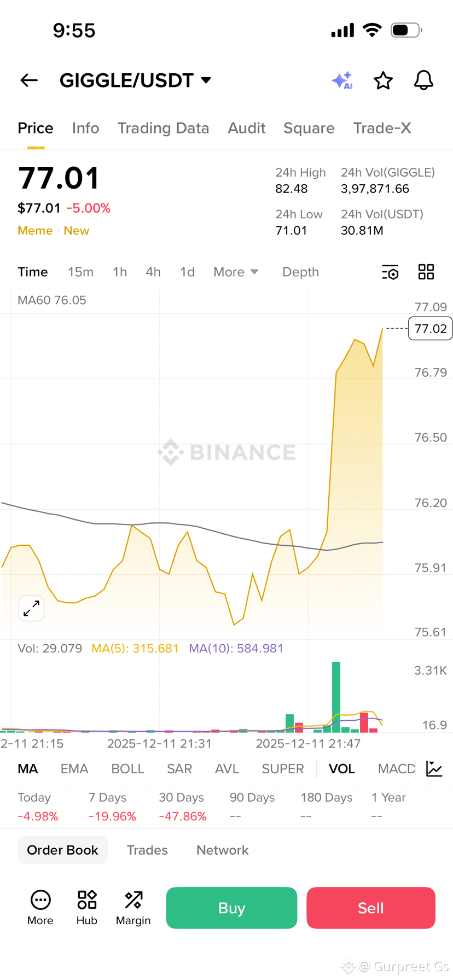The image size is (453, 980).
Task: Toggle the MA indicator
Action: point(28,768)
